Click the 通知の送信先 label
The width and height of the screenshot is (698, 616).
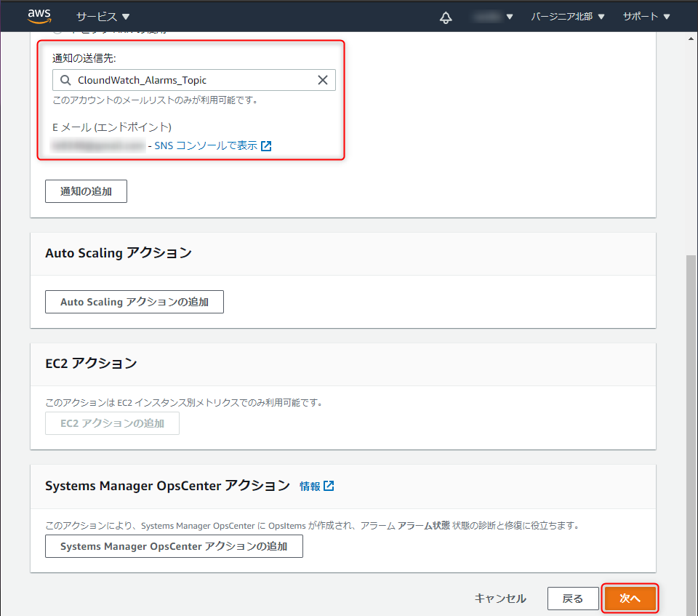(x=84, y=58)
